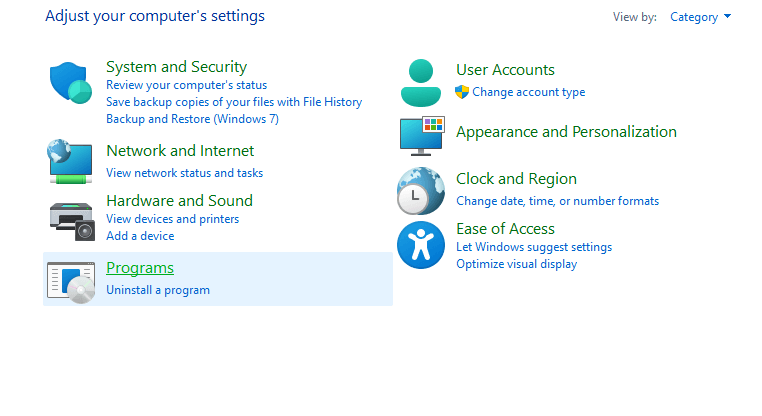Open System and Security category

(x=176, y=67)
